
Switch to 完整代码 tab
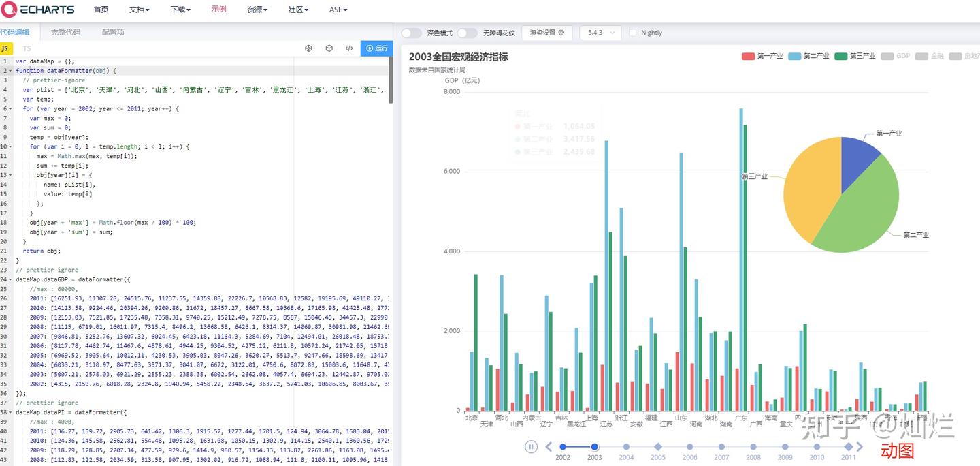pos(65,32)
